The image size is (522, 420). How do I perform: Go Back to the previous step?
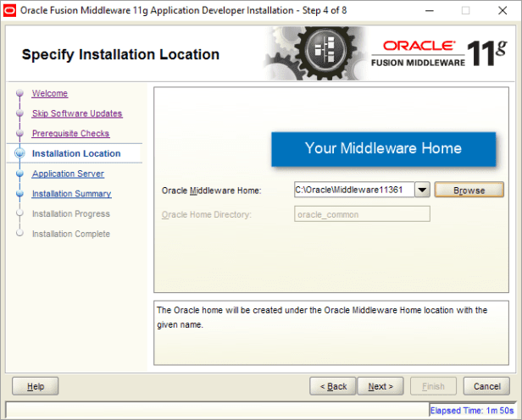pos(333,386)
